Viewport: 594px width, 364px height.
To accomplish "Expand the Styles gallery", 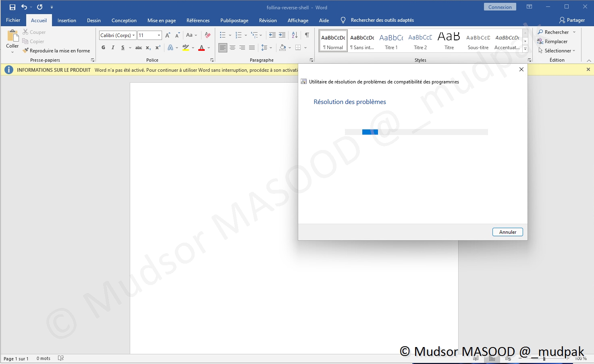I will (x=525, y=49).
